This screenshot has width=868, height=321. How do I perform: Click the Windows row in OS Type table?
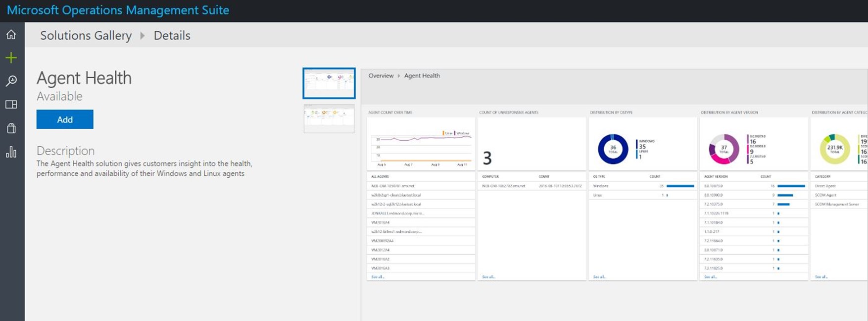point(643,186)
